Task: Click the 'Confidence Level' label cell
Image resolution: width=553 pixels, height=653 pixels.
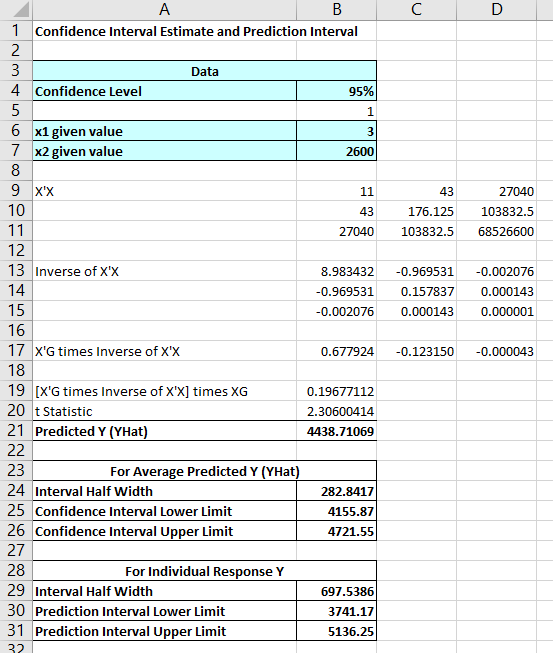Action: [164, 91]
